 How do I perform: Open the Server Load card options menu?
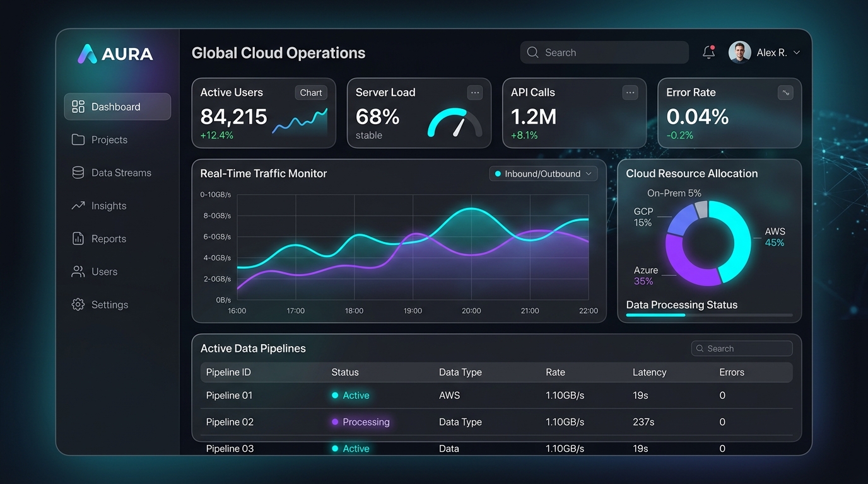coord(475,93)
